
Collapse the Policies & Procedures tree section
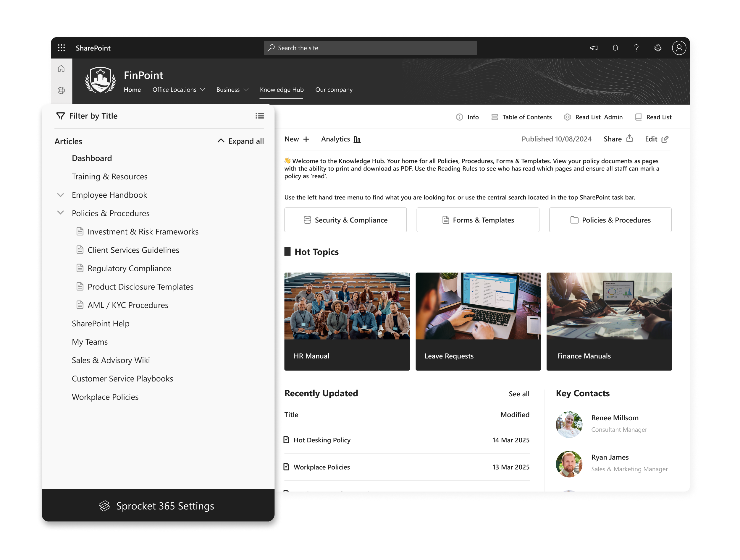[61, 213]
